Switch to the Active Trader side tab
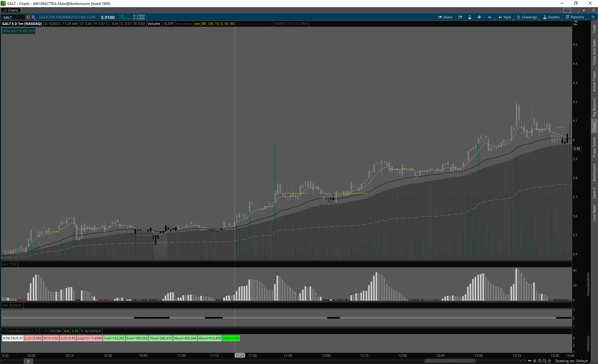This screenshot has height=364, width=598. (594, 81)
